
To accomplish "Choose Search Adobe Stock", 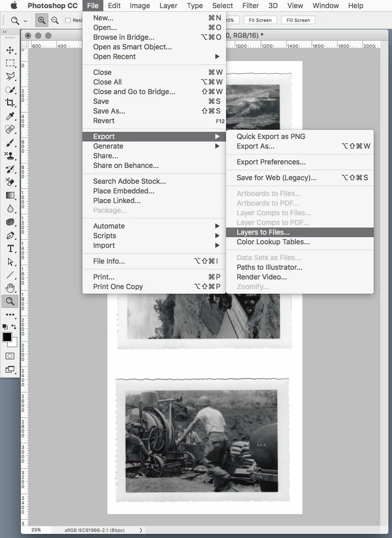I will click(154, 181).
